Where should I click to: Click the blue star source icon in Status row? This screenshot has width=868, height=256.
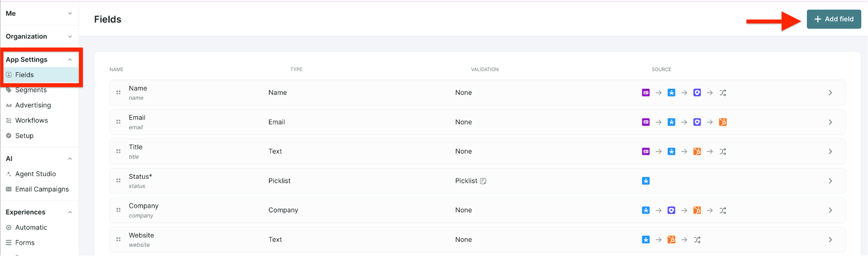tap(645, 181)
